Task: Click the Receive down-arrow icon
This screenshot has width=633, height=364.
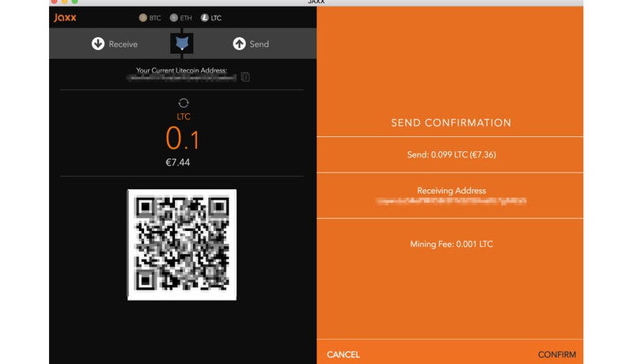Action: tap(97, 44)
